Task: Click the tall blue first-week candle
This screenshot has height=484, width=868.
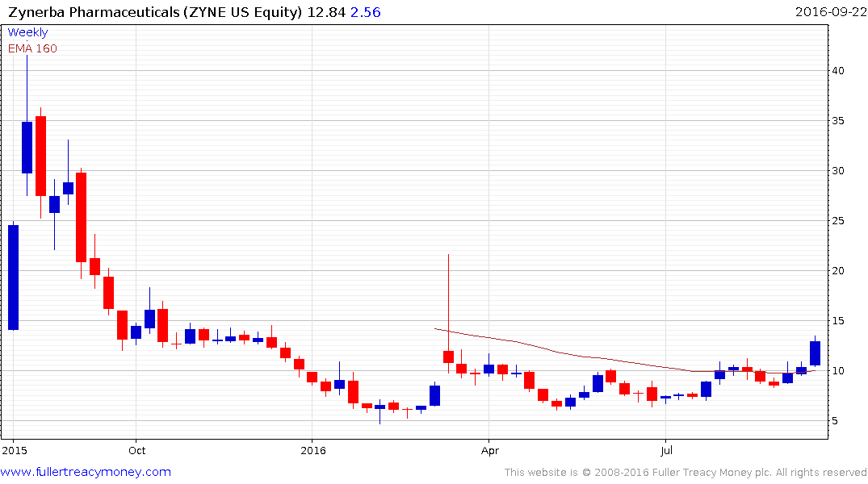Action: (x=13, y=277)
